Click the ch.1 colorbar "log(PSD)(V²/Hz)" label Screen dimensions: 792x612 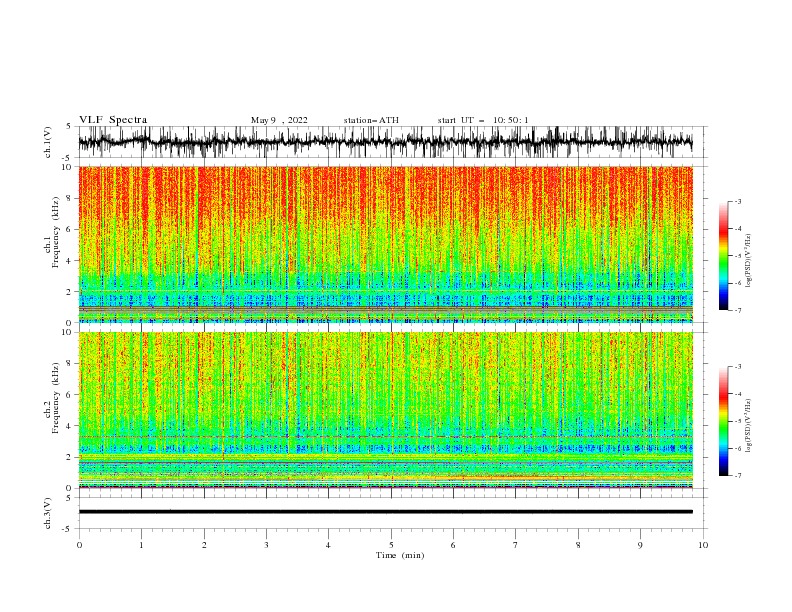click(x=749, y=261)
